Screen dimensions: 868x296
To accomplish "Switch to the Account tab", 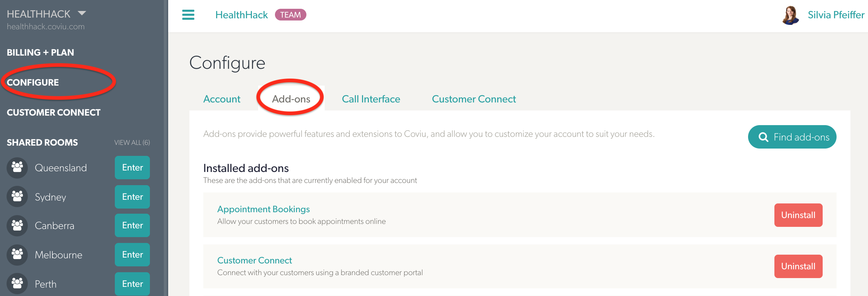I will pyautogui.click(x=222, y=99).
